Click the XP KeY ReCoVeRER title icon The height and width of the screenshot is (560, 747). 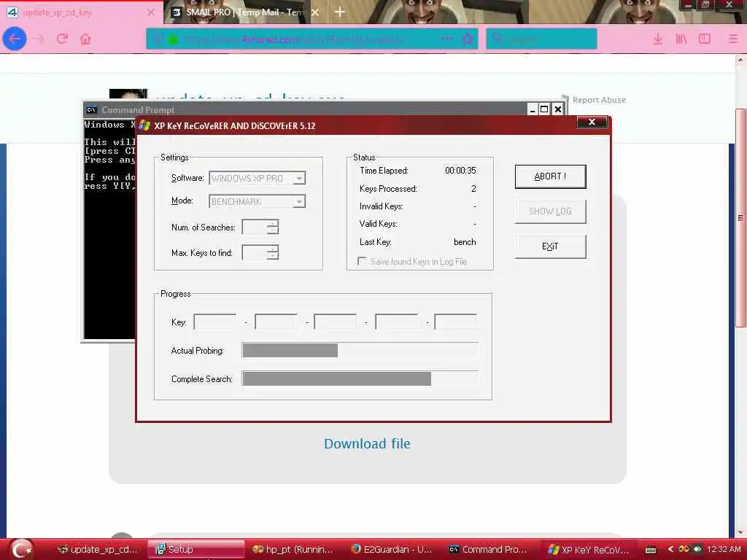(144, 125)
